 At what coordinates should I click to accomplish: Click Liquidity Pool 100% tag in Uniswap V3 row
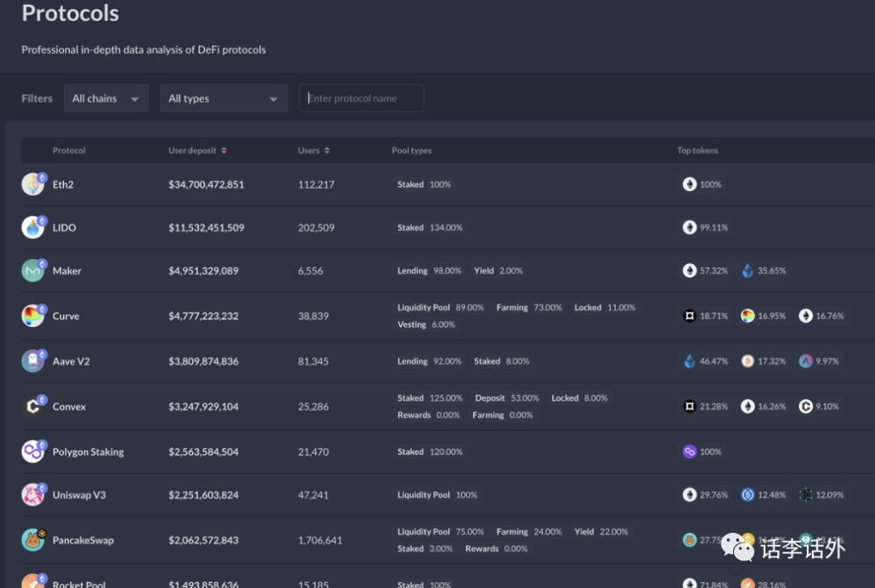437,495
